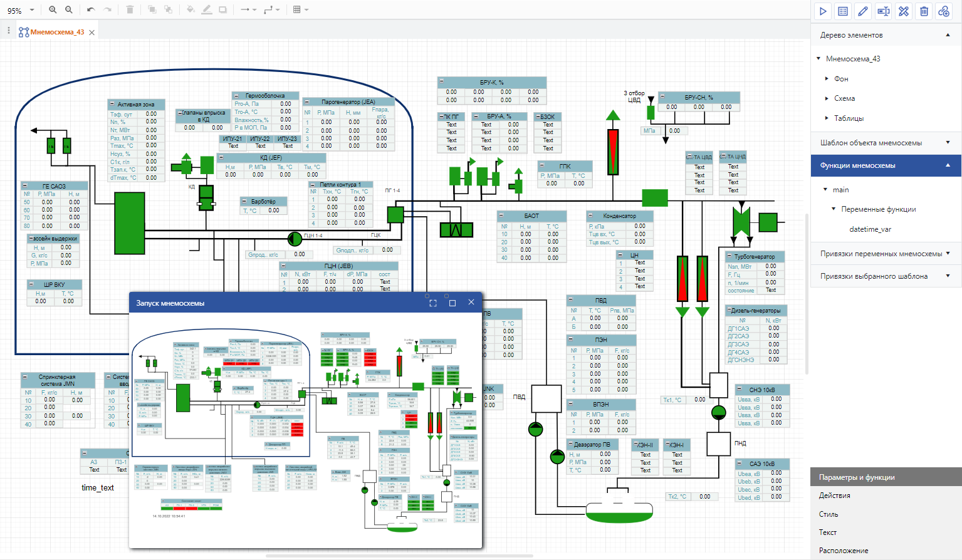Viewport: 962px width, 560px height.
Task: Collapse the Переменные функции node
Action: point(834,209)
